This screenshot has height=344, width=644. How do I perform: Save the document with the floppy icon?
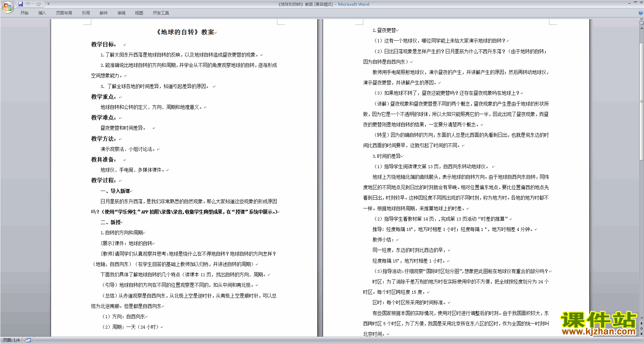[20, 4]
